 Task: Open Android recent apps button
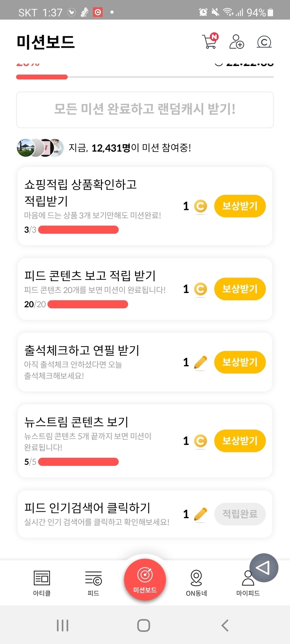pos(63,625)
